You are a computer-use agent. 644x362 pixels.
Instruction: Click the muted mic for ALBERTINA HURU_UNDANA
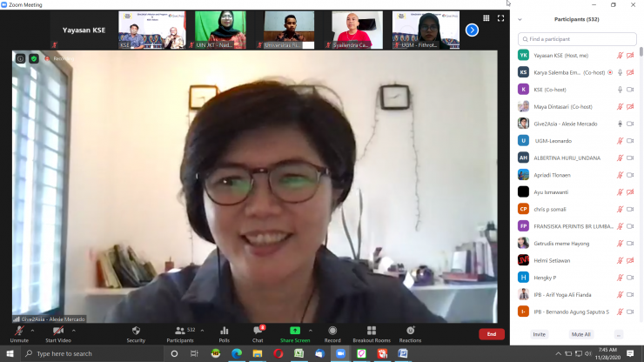coord(621,158)
